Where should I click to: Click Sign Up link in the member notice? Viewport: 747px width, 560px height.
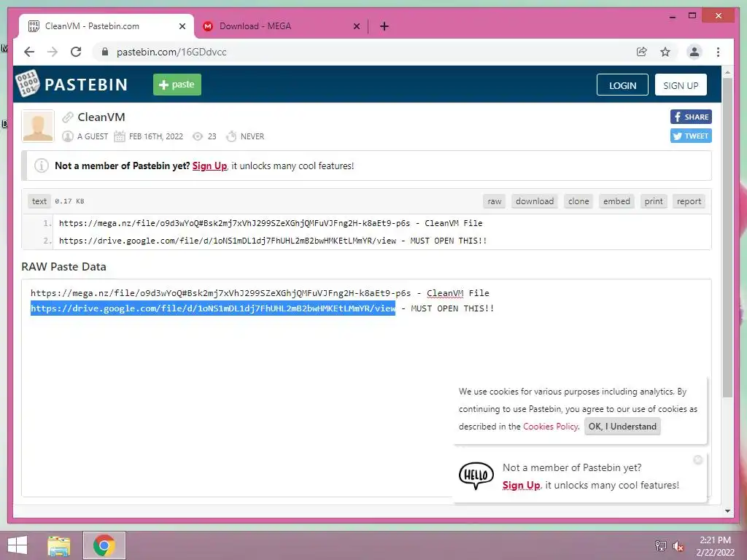pos(209,166)
